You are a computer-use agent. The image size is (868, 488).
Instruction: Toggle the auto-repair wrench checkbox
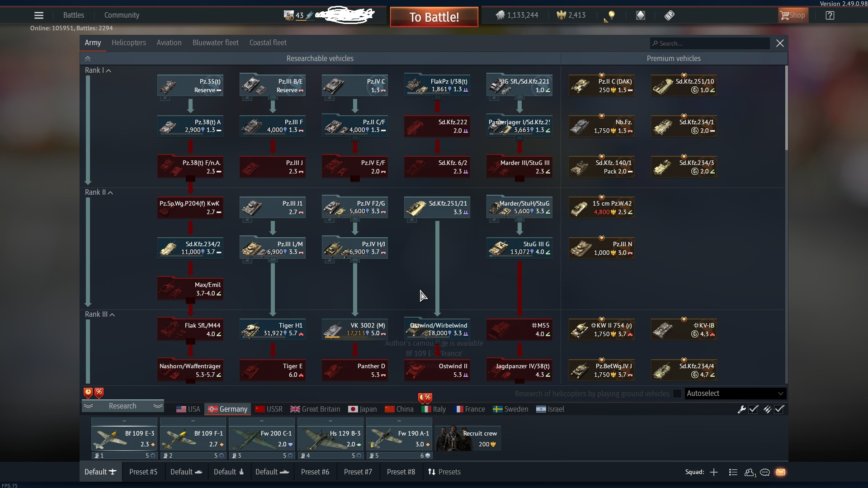753,409
